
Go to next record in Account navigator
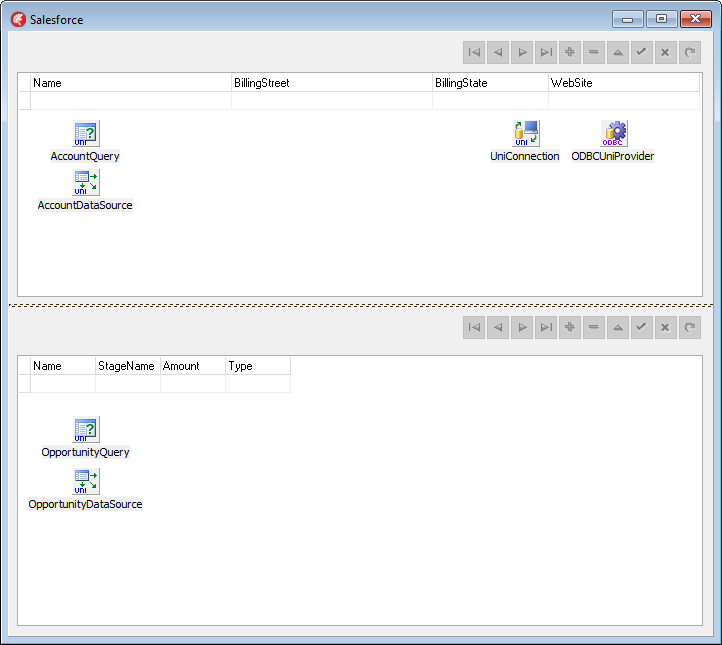(522, 52)
